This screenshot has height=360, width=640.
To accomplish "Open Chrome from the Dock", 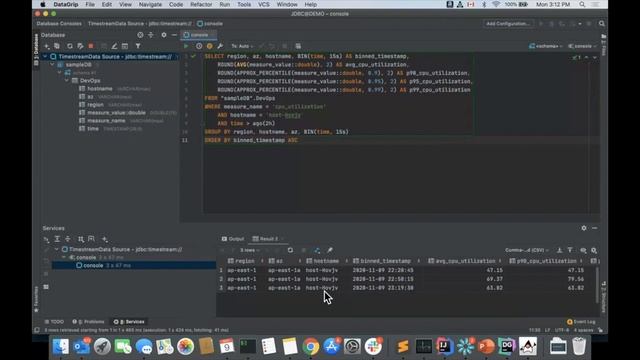I will click(x=311, y=347).
